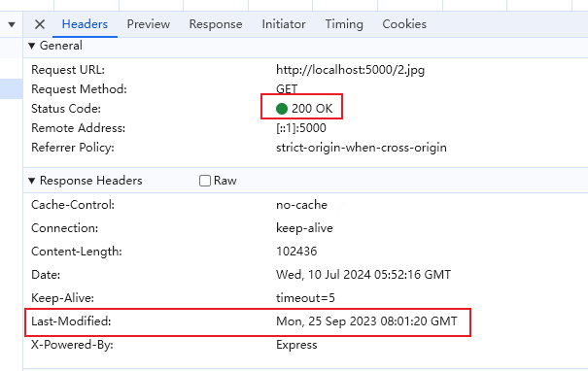Screen dimensions: 588x371
Task: Select the remote address [::1]:5000
Action: [301, 128]
